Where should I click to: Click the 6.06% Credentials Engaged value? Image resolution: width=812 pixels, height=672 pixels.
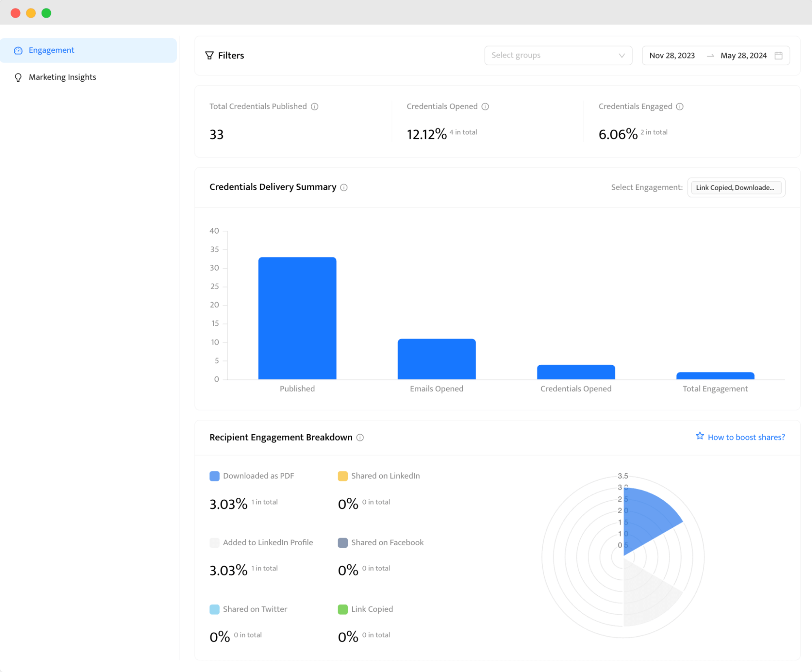pos(618,134)
